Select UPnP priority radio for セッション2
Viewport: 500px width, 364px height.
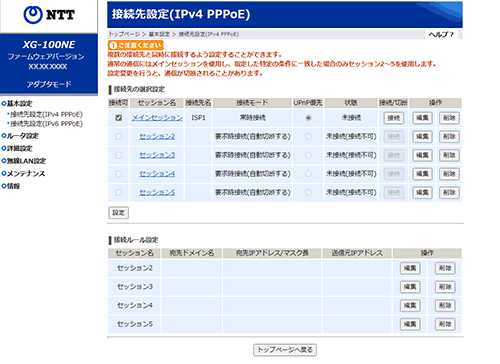(x=308, y=136)
